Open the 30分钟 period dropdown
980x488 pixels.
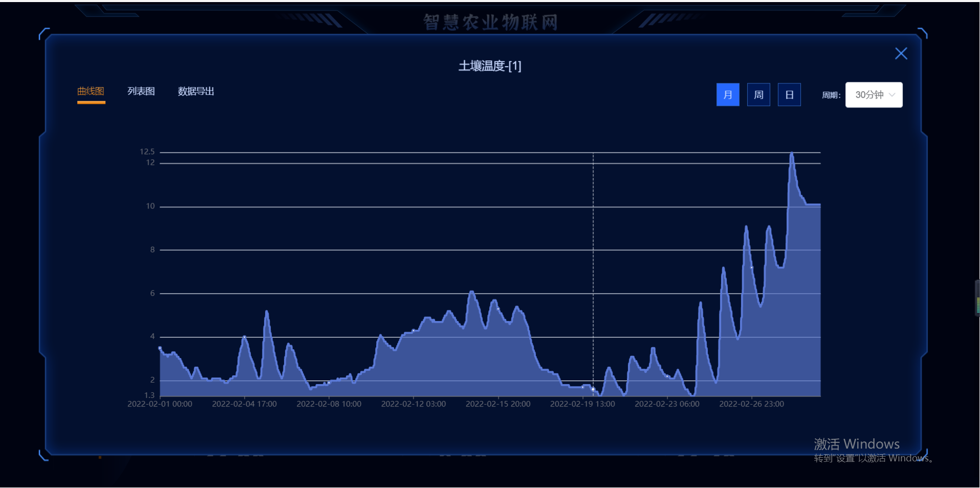[x=874, y=95]
